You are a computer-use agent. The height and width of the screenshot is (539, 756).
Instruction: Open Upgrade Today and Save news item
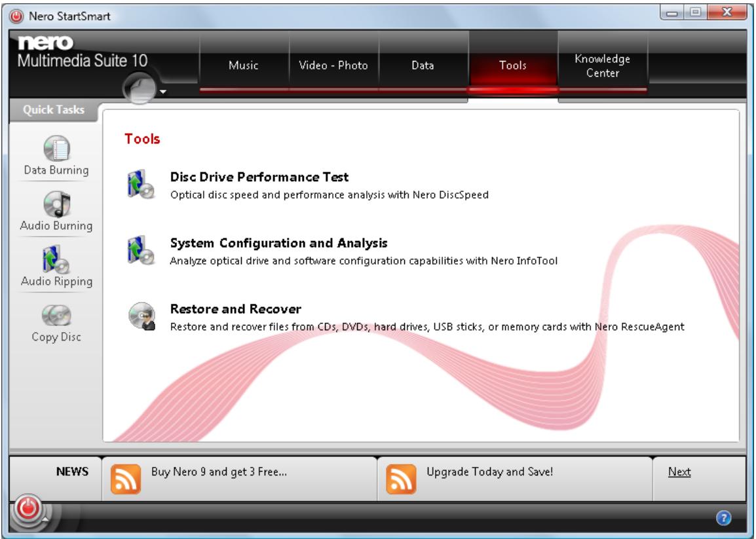coord(490,472)
